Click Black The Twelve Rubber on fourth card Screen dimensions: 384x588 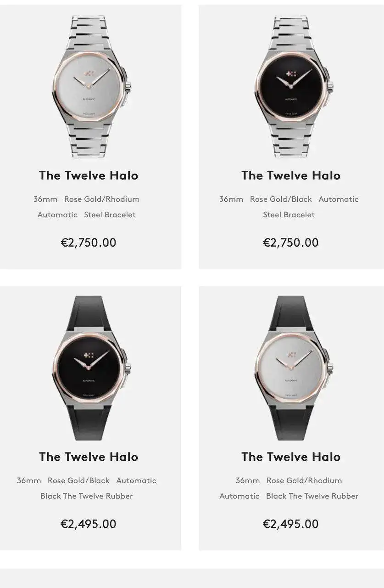tap(312, 496)
